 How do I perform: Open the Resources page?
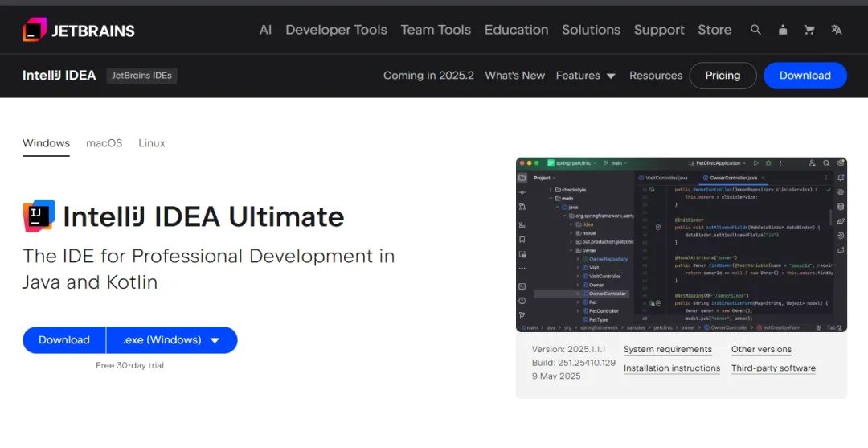click(656, 76)
